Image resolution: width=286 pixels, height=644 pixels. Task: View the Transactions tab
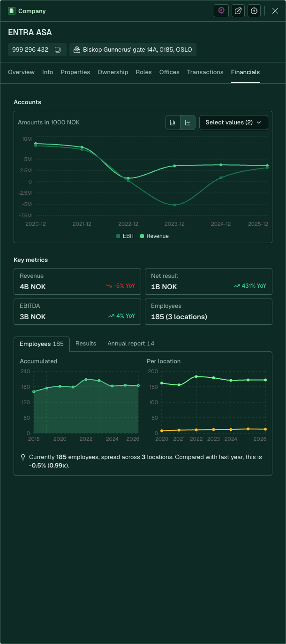(205, 72)
